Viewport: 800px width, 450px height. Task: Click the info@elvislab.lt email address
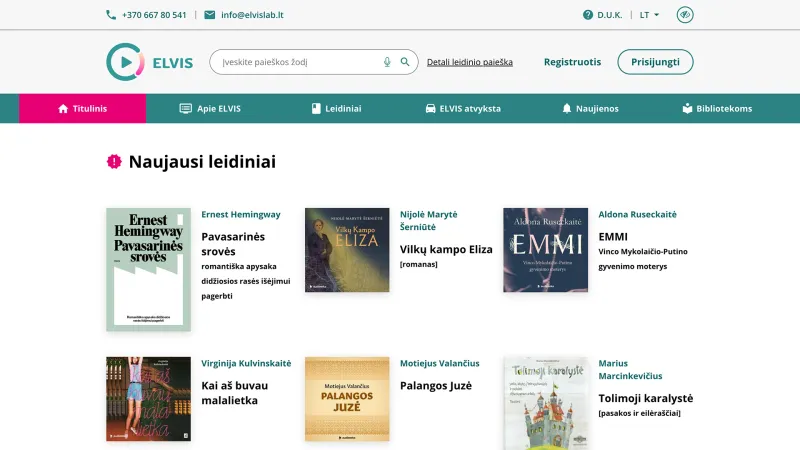click(252, 15)
